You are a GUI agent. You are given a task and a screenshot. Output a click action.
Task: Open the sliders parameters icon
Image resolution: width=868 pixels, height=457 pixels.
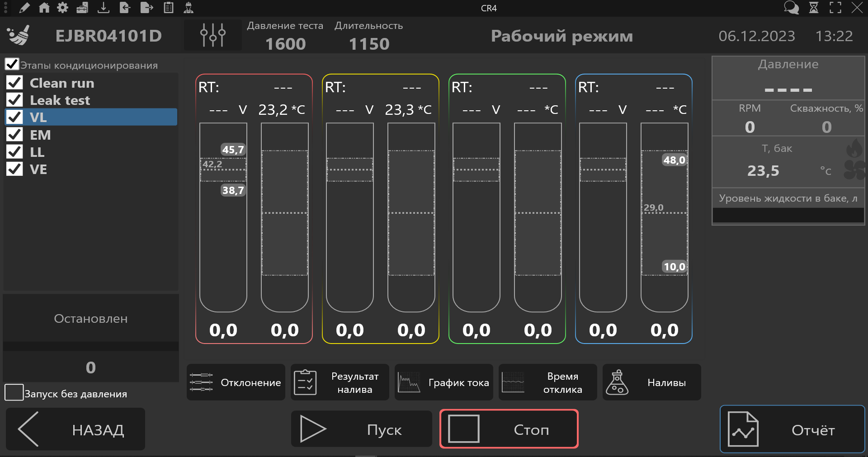[x=212, y=35]
